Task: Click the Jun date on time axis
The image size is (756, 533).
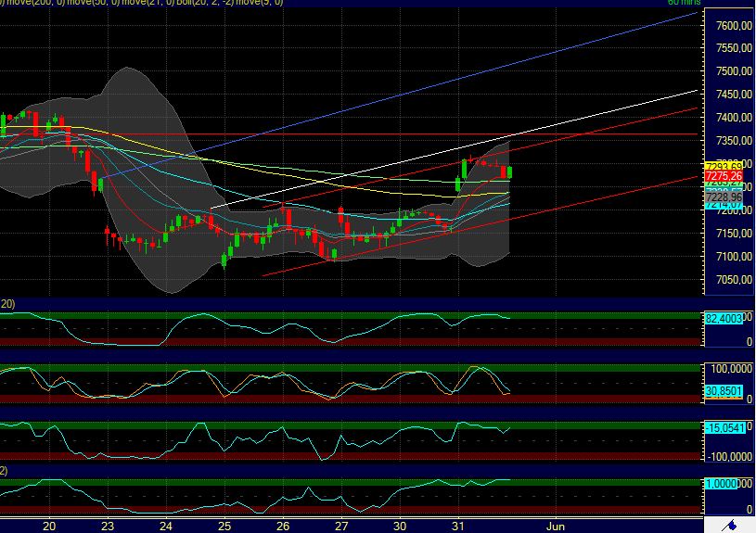Action: [x=554, y=525]
